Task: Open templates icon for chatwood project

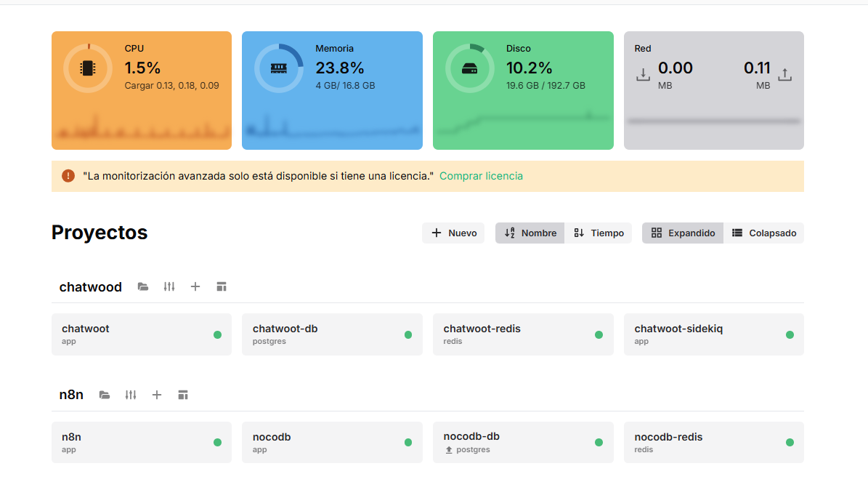Action: click(x=222, y=287)
